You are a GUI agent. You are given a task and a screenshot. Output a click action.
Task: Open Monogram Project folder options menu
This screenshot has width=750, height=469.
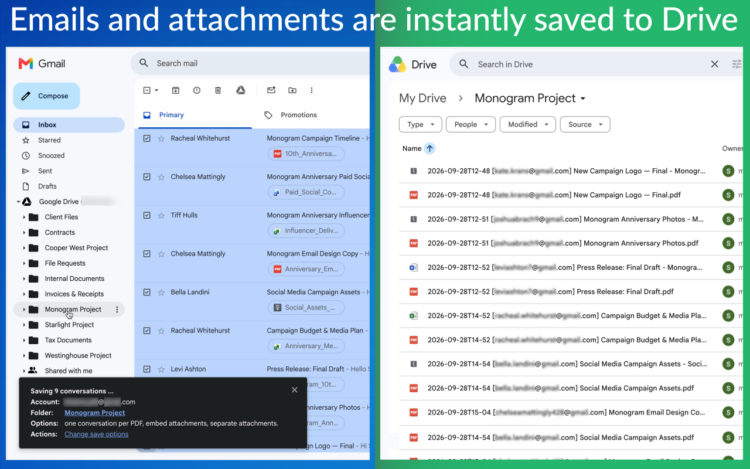[117, 309]
